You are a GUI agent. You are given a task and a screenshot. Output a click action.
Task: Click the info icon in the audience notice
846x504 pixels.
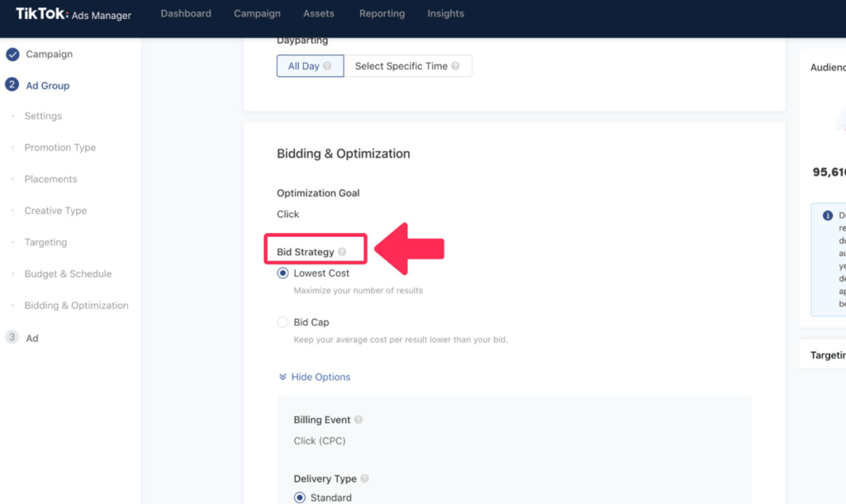coord(828,216)
